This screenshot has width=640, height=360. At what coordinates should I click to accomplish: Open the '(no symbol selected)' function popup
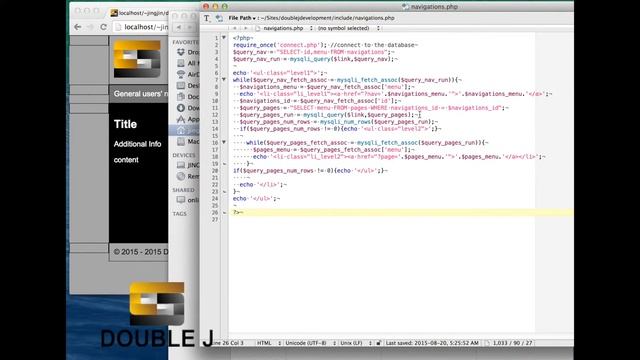349,28
